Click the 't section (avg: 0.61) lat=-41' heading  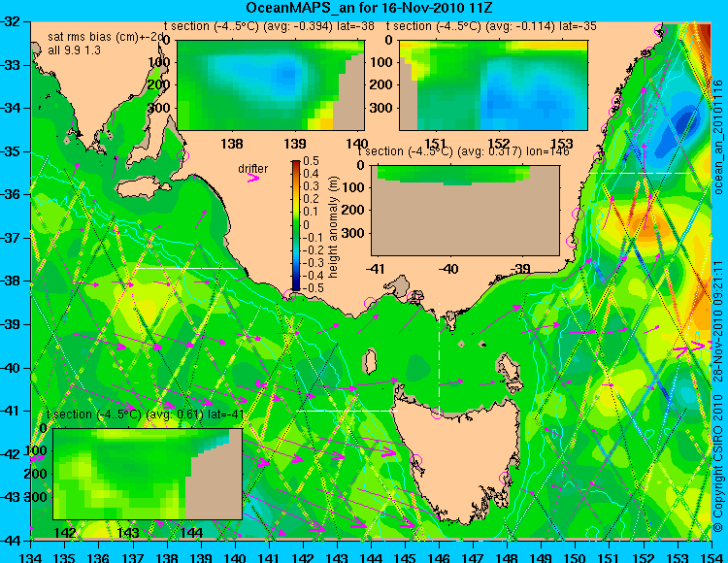pos(146,414)
